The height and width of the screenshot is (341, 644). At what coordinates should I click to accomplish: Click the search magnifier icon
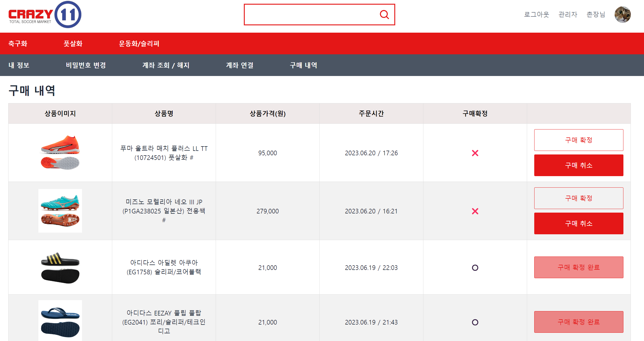tap(384, 15)
